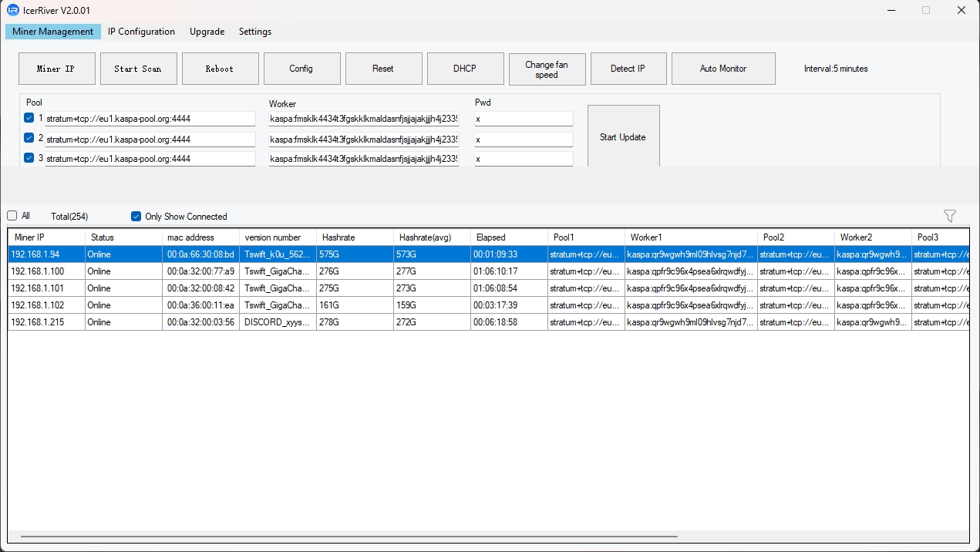Click the Reboot button
This screenshot has height=552, width=980.
[219, 69]
